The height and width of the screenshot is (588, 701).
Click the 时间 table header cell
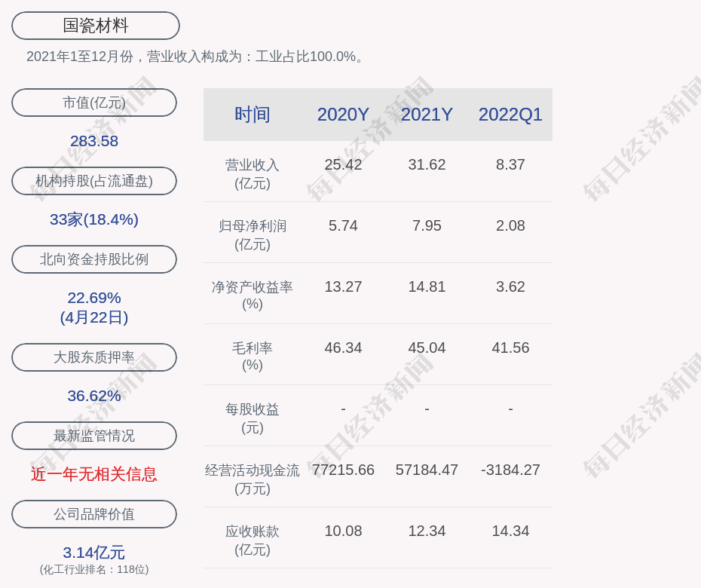pyautogui.click(x=253, y=115)
